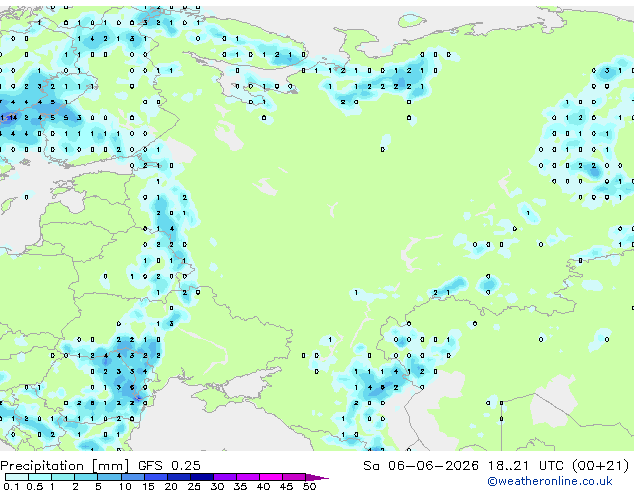Select the 2–5 mm legend swatch

(x=86, y=477)
